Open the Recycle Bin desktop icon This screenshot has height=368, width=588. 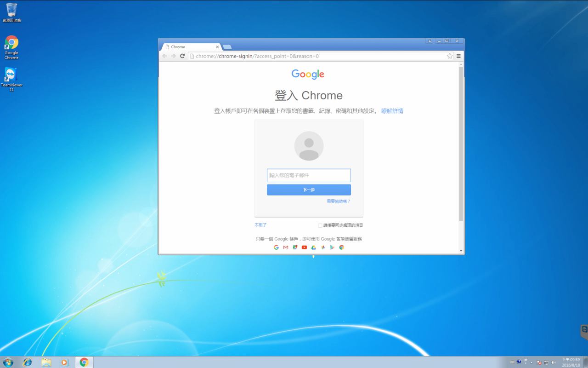(x=11, y=12)
